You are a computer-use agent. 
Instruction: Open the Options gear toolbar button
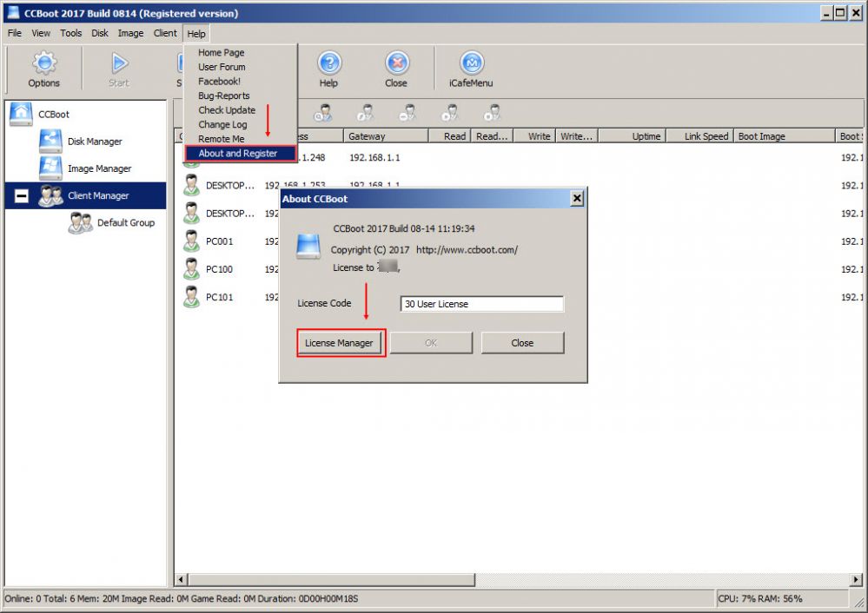[x=43, y=69]
